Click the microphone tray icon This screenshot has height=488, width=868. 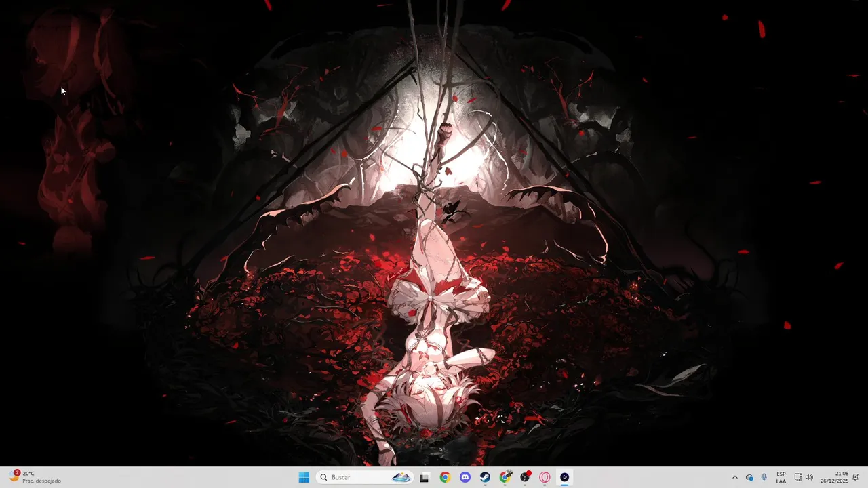764,477
